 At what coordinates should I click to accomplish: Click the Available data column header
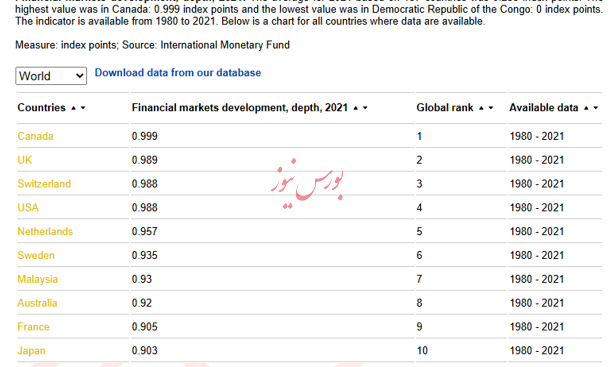click(544, 108)
